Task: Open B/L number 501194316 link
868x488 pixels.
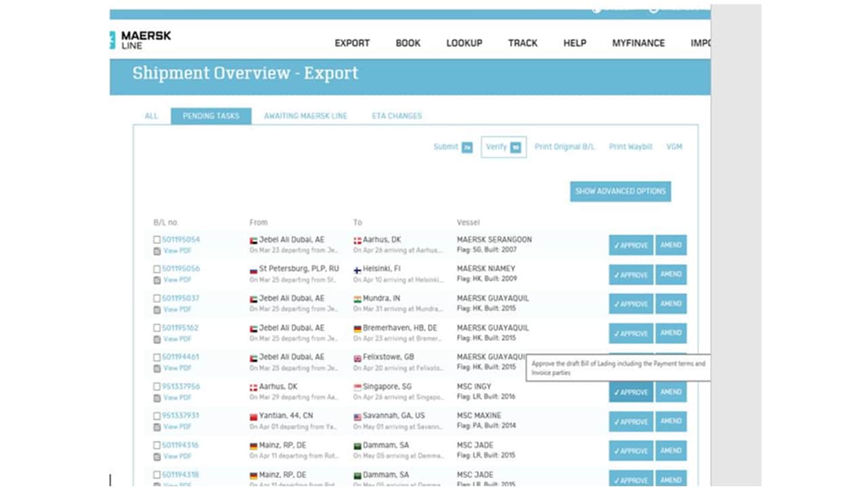Action: 180,445
